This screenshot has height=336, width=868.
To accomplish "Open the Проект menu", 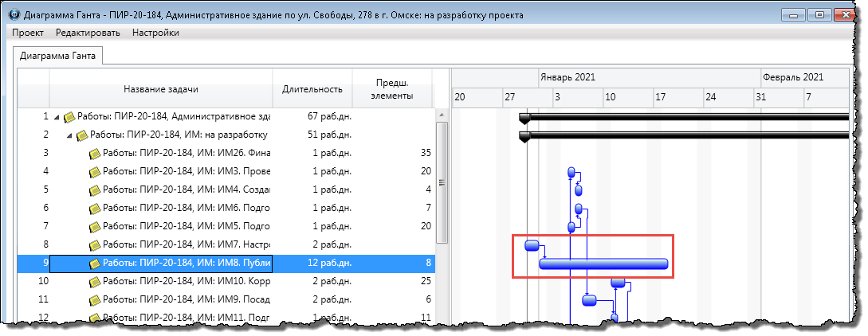I will (x=28, y=33).
